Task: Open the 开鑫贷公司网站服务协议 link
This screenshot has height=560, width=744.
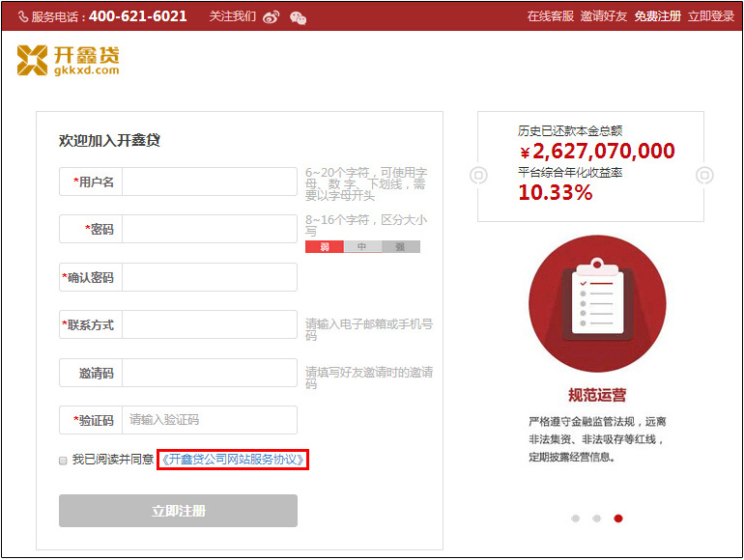Action: 232,460
